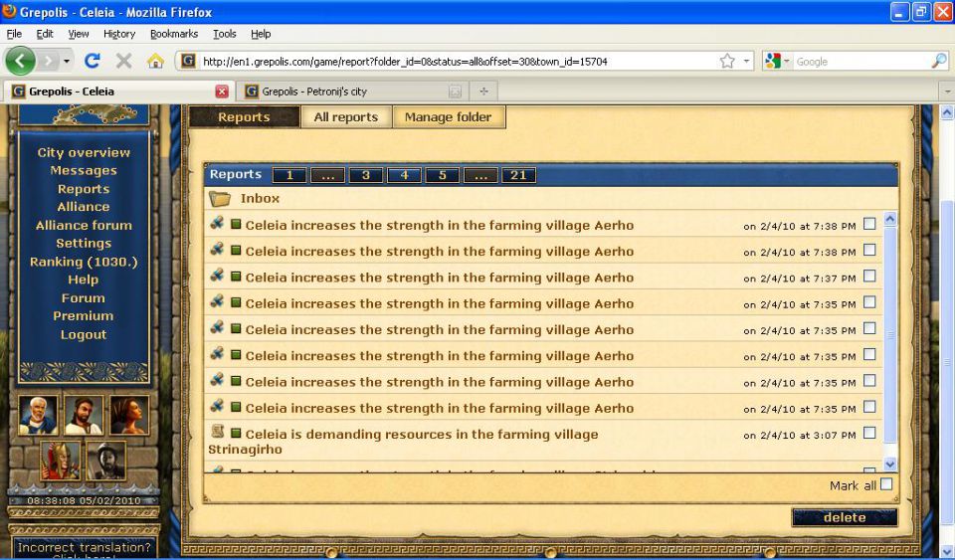Select the red-helmeted commander portrait
This screenshot has width=955, height=560.
tap(61, 461)
